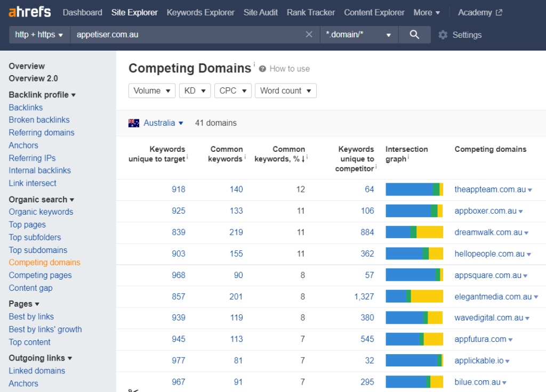This screenshot has height=392, width=546.
Task: Click info icon beside Intersection graph header
Action: [408, 157]
